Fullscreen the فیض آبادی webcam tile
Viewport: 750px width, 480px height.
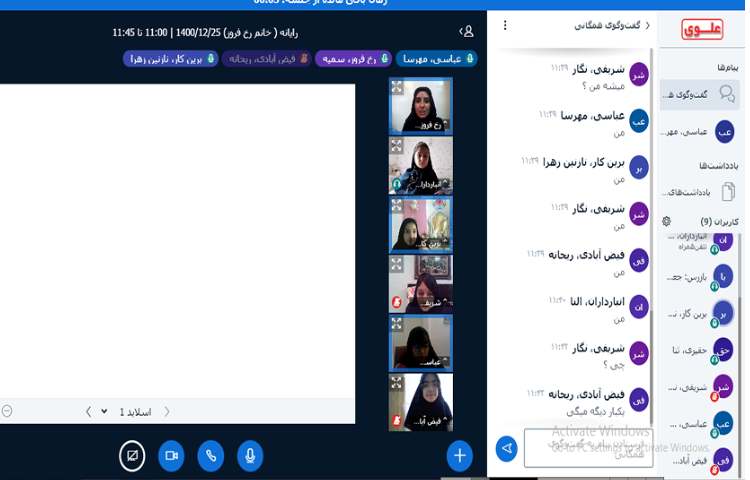tap(397, 382)
